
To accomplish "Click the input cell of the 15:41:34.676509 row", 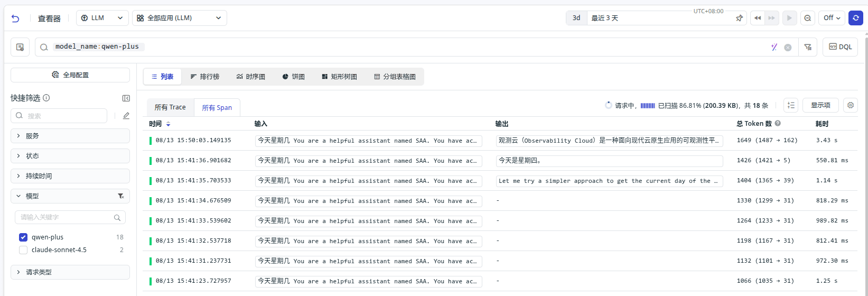I will point(368,201).
